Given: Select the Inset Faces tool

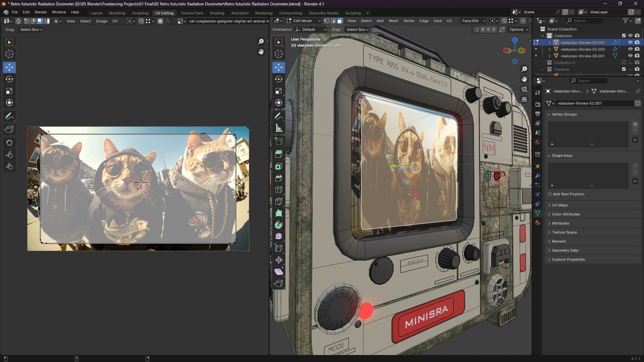Looking at the screenshot, I should (279, 166).
